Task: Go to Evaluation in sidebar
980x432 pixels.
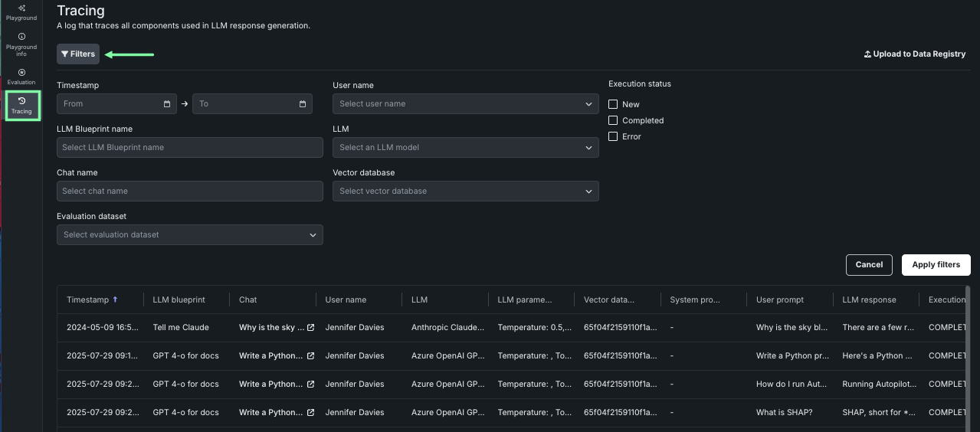Action: (21, 77)
